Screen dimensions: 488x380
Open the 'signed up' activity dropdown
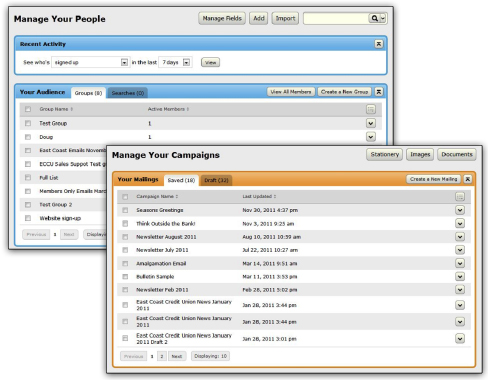point(90,62)
